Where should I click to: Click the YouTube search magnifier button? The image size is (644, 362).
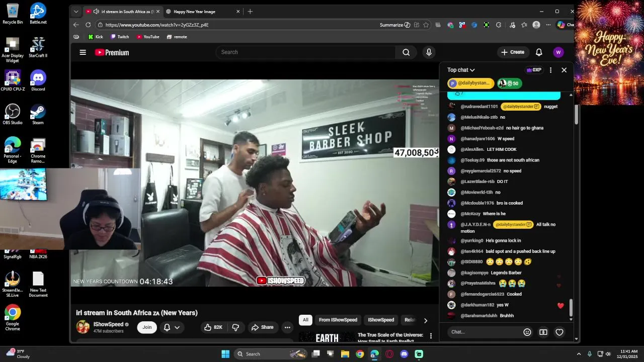pyautogui.click(x=406, y=52)
